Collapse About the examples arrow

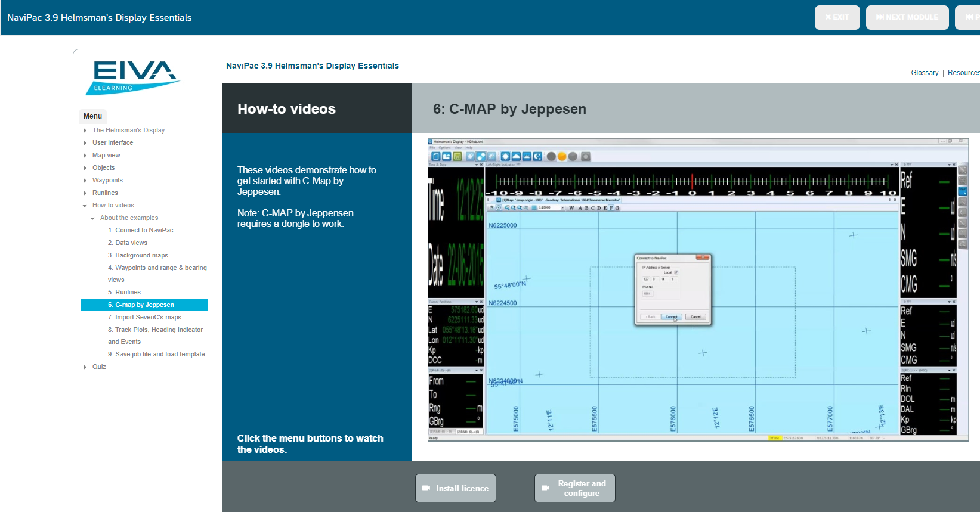pyautogui.click(x=92, y=218)
